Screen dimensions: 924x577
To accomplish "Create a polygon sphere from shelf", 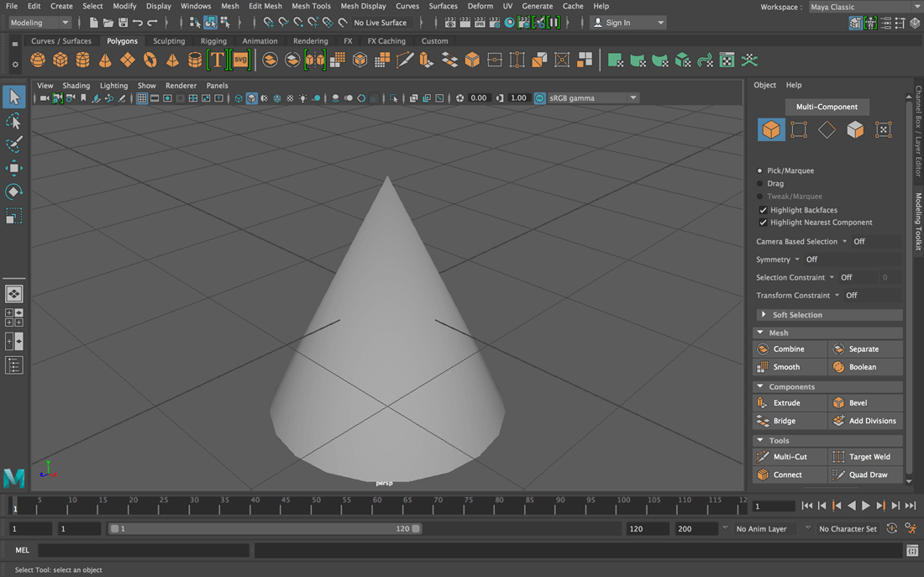I will pyautogui.click(x=38, y=60).
